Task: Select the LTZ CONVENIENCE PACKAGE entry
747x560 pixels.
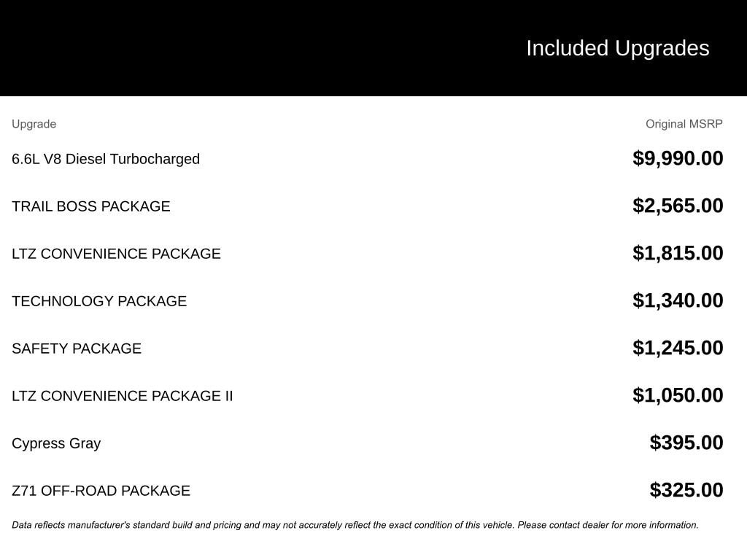Action: pos(116,254)
